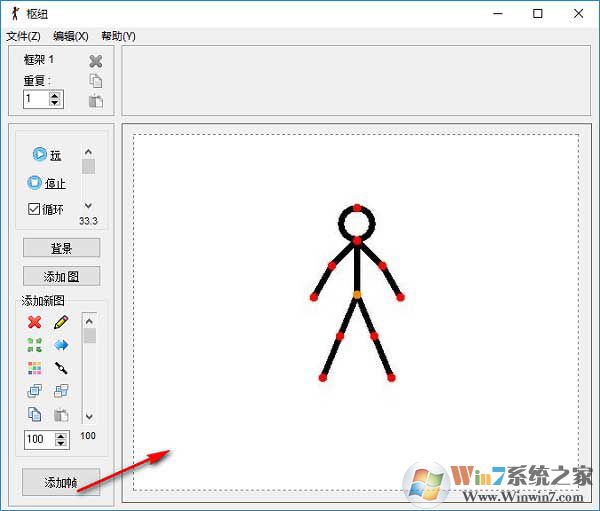This screenshot has width=600, height=511.
Task: Maximize the 枢纽 window
Action: 538,14
